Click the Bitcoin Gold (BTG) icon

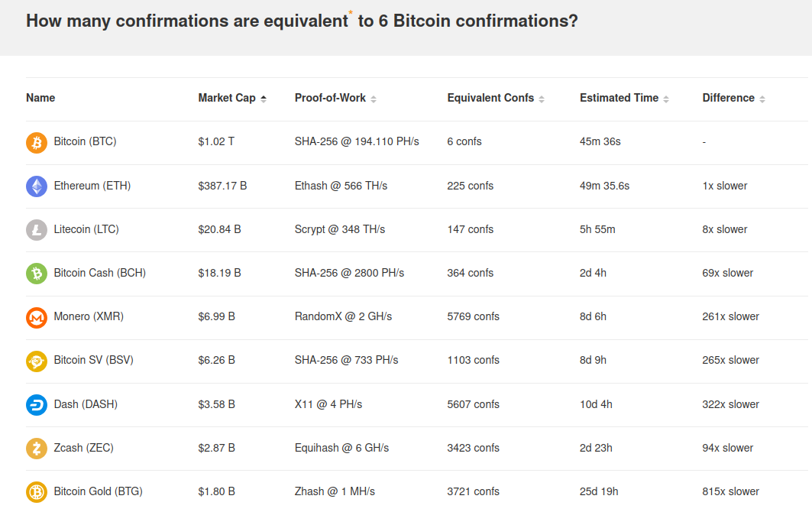(x=37, y=492)
